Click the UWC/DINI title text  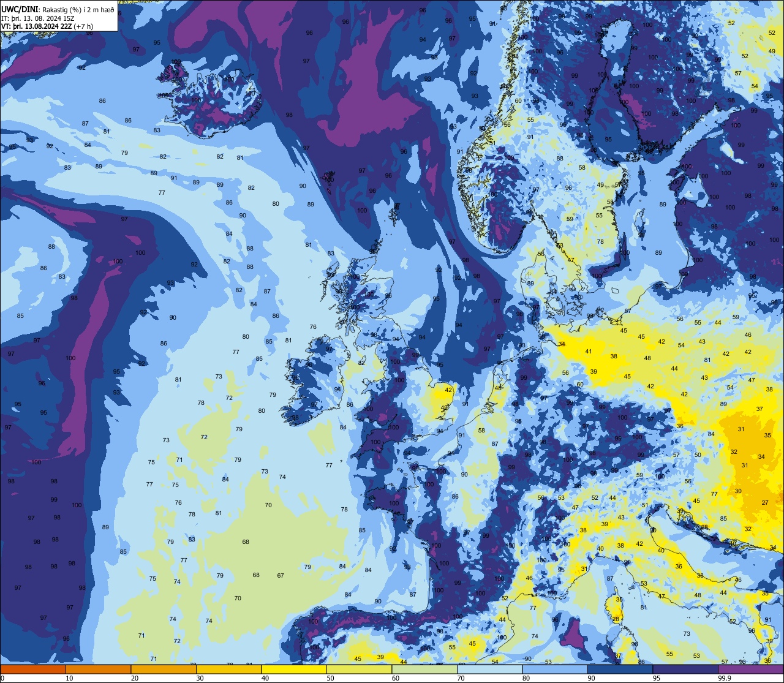[18, 9]
